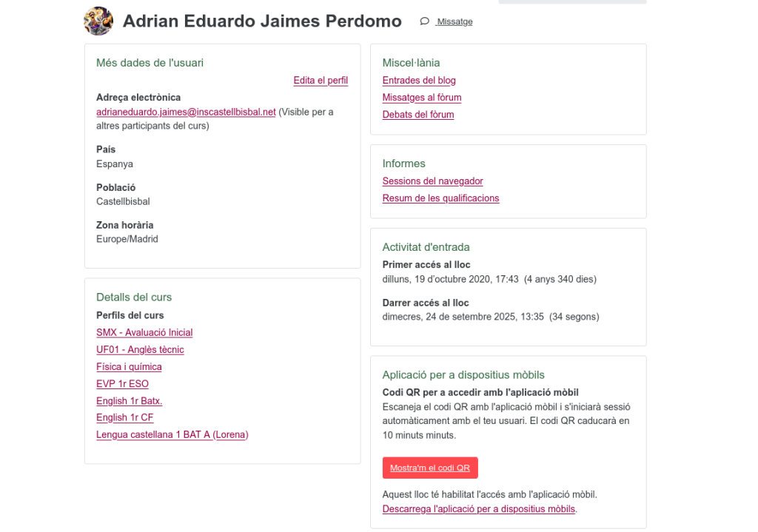View Debats del fòrum
This screenshot has width=758, height=532.
[x=418, y=115]
